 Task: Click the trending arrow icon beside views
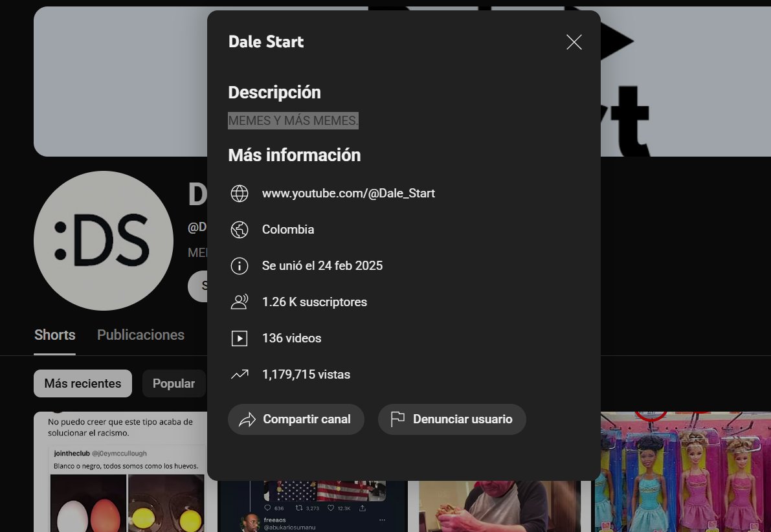tap(240, 375)
